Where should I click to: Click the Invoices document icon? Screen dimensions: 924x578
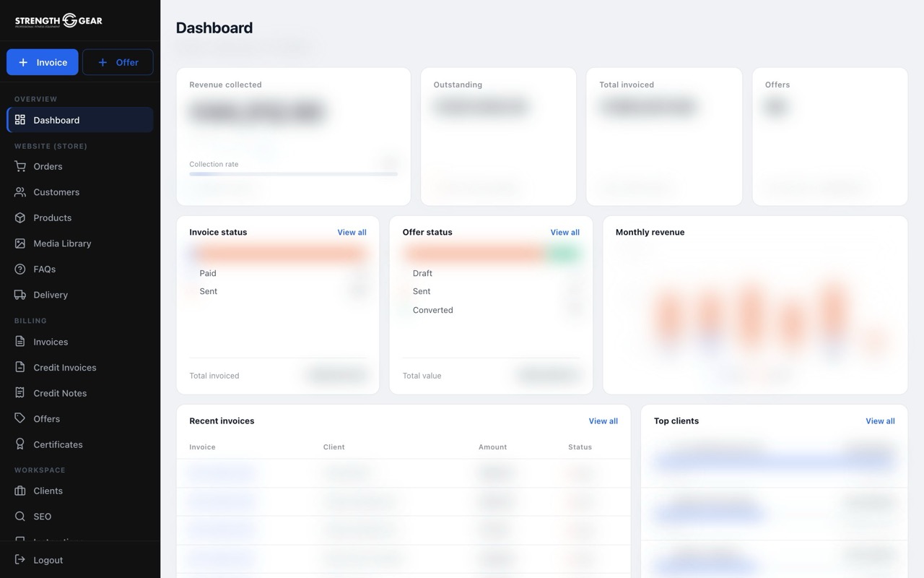(x=20, y=342)
